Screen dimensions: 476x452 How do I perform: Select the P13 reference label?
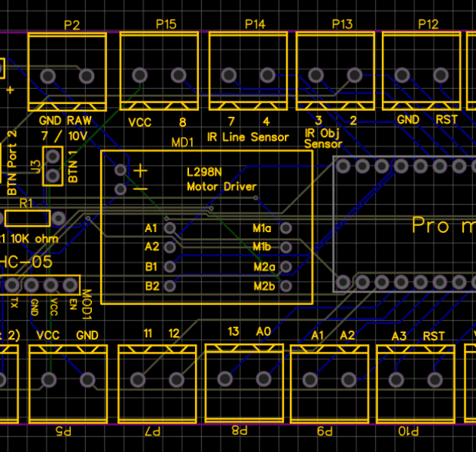tap(342, 24)
